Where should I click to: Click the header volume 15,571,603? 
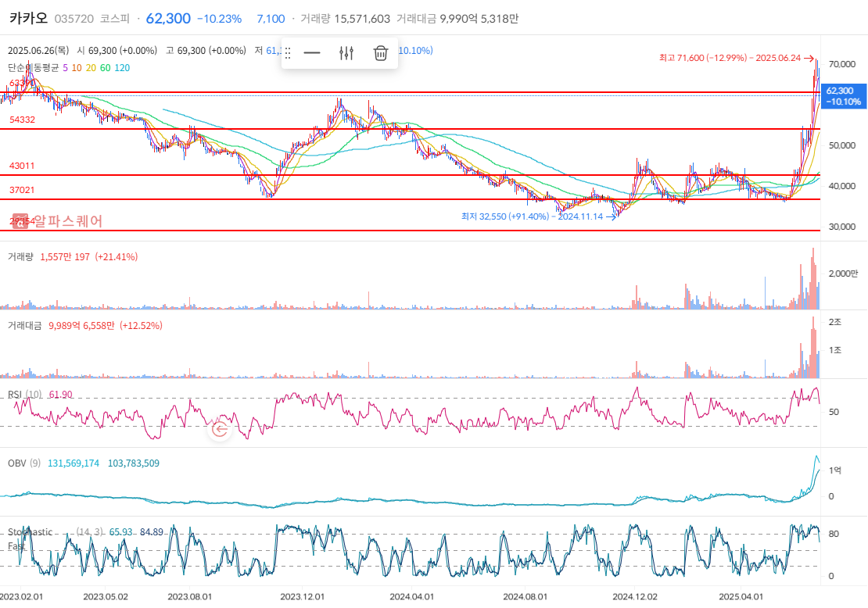[x=362, y=19]
